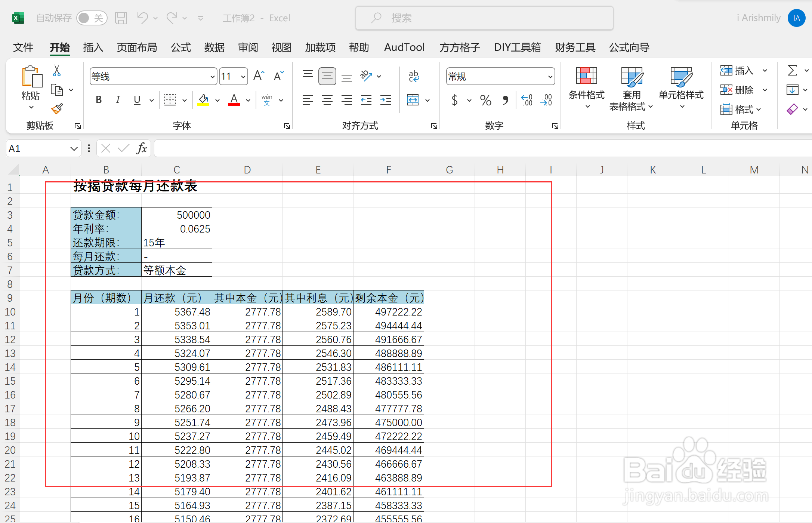812x523 pixels.
Task: Toggle Bold formatting
Action: click(x=99, y=100)
